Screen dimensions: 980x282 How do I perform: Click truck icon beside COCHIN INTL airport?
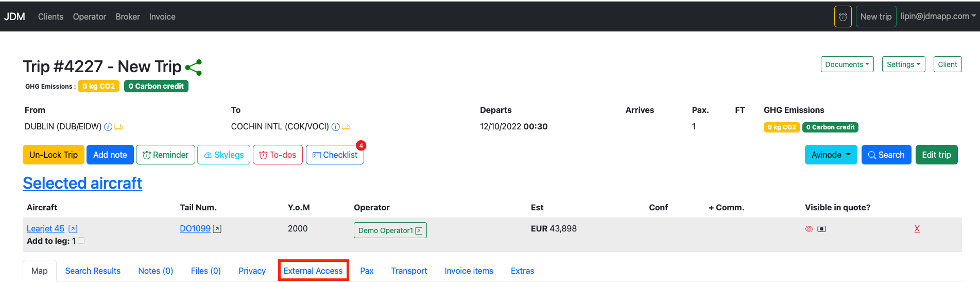[346, 127]
